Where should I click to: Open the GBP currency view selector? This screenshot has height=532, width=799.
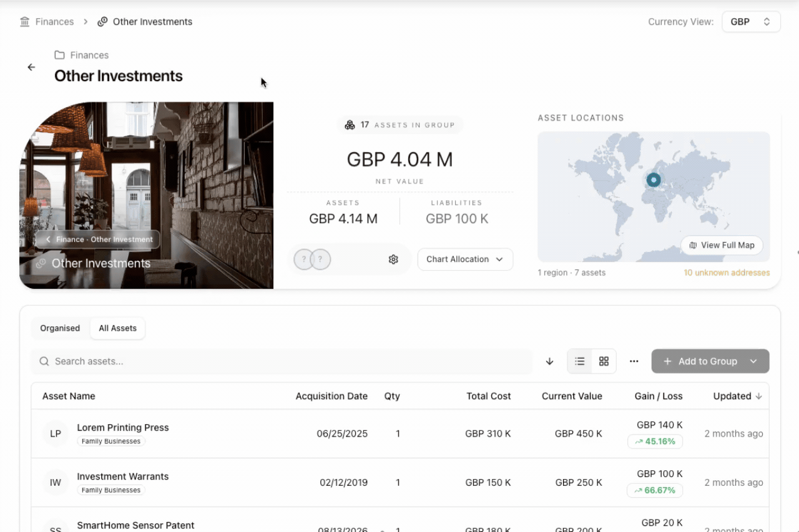[751, 22]
